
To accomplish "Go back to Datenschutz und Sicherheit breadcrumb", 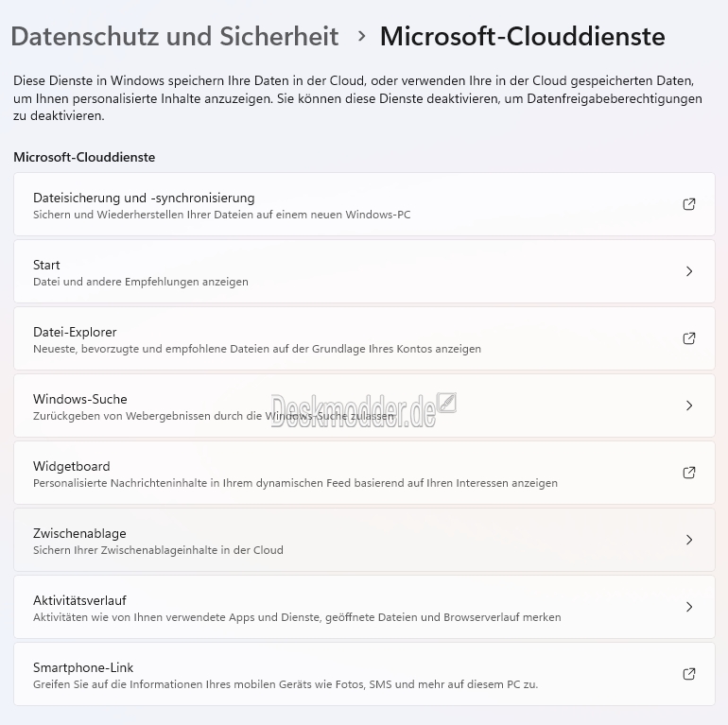I will click(x=175, y=36).
